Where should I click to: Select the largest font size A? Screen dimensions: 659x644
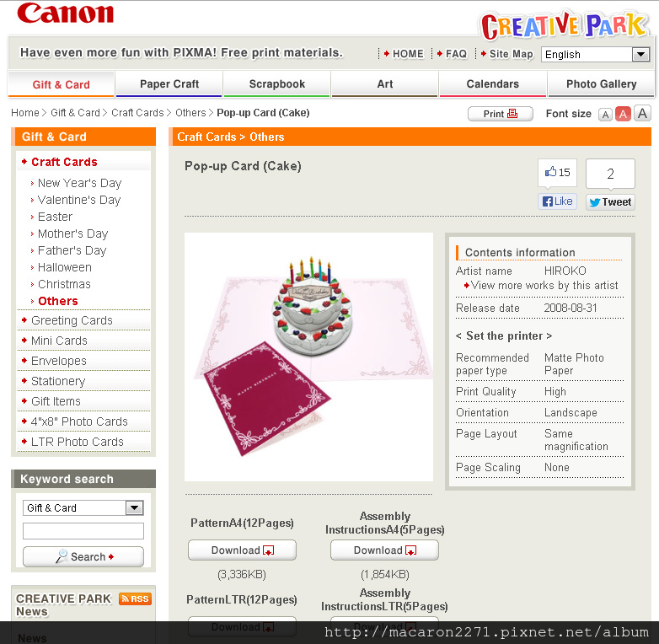[642, 113]
